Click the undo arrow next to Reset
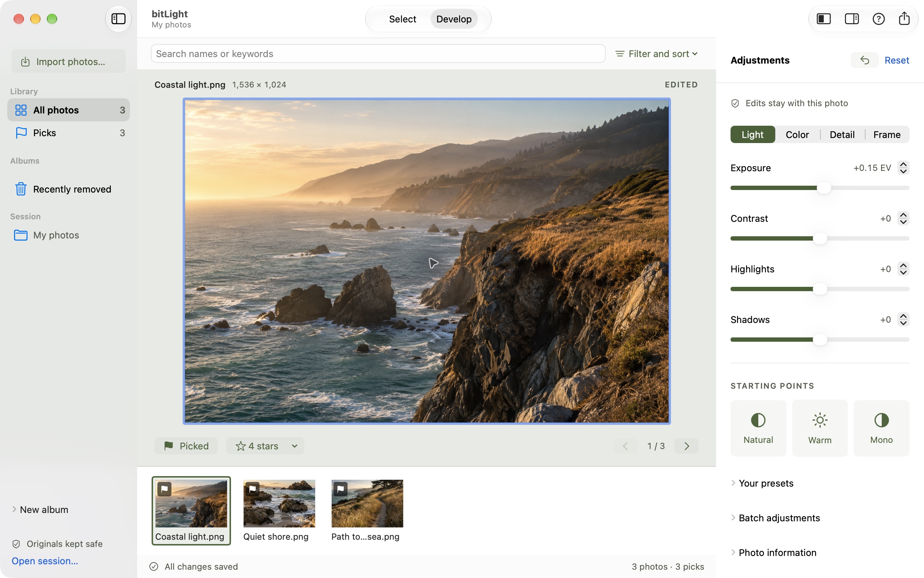Screen dimensions: 924x578 coord(864,60)
